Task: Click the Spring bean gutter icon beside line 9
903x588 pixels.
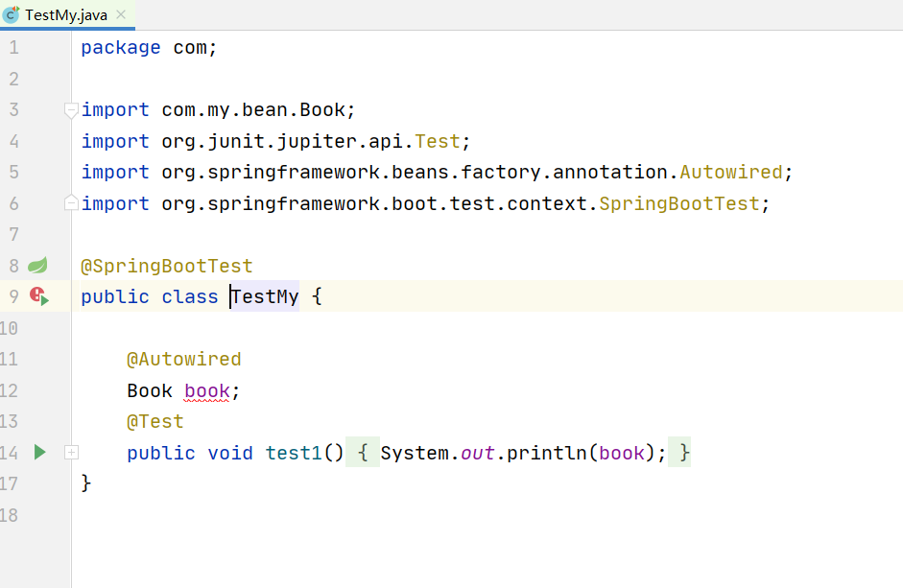Action: pyautogui.click(x=36, y=296)
